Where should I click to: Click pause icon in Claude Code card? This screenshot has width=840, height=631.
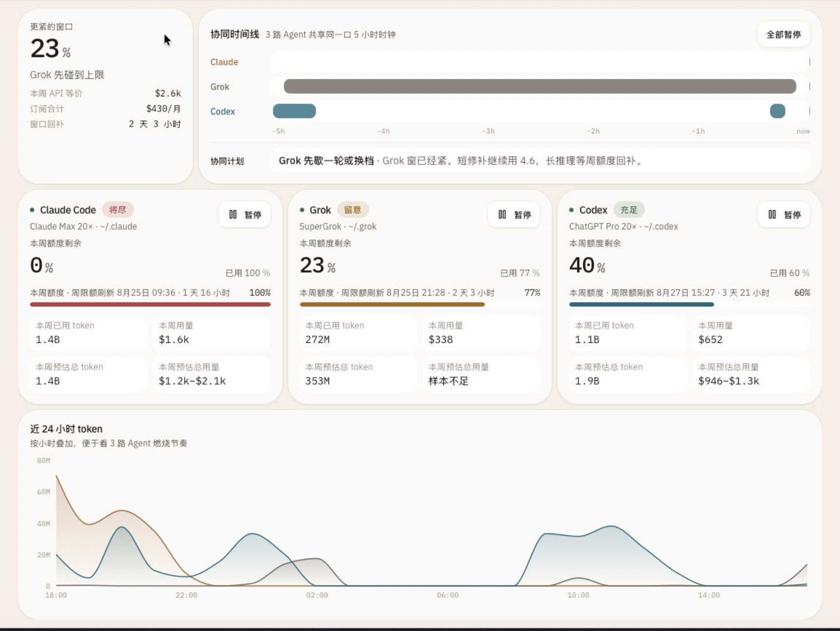(233, 215)
